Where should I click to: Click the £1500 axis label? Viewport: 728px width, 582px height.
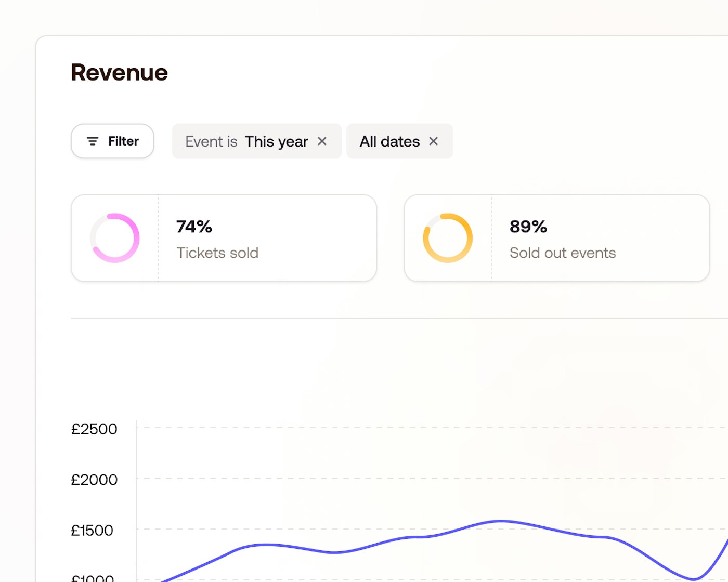[x=92, y=530]
